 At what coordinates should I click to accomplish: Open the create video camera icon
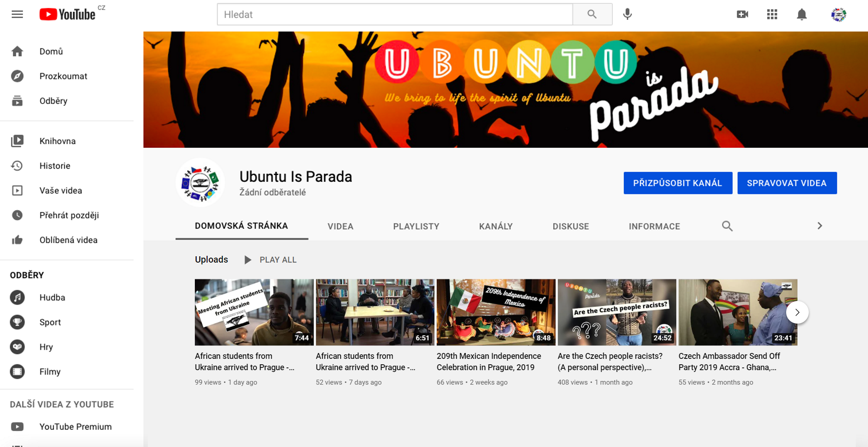pyautogui.click(x=742, y=14)
